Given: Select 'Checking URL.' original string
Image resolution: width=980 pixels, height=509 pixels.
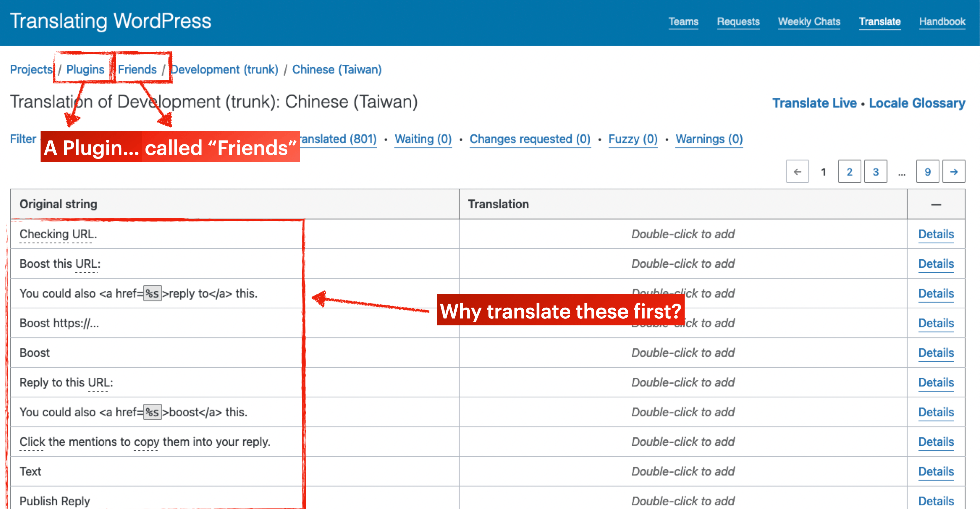Looking at the screenshot, I should [x=58, y=234].
